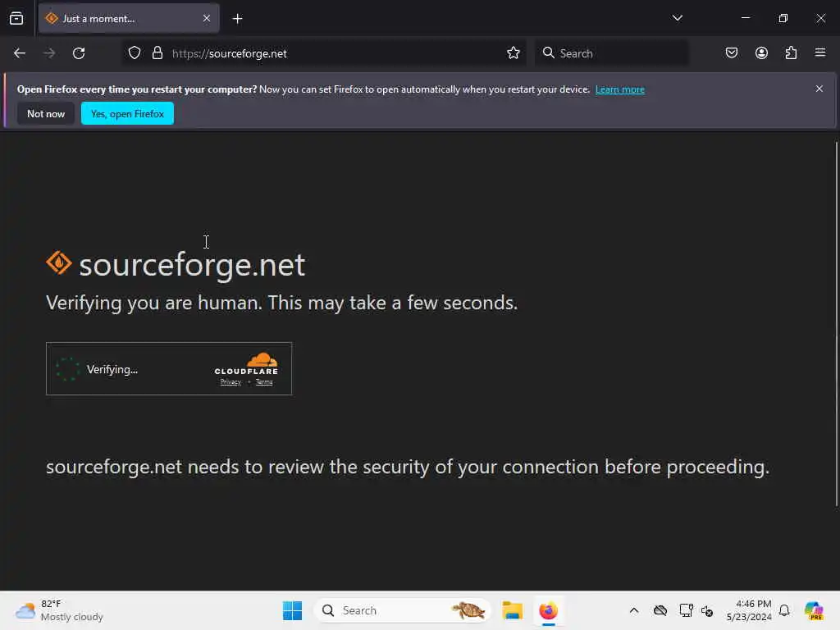The image size is (840, 630).
Task: Open Save to Pocket icon
Action: pyautogui.click(x=732, y=53)
